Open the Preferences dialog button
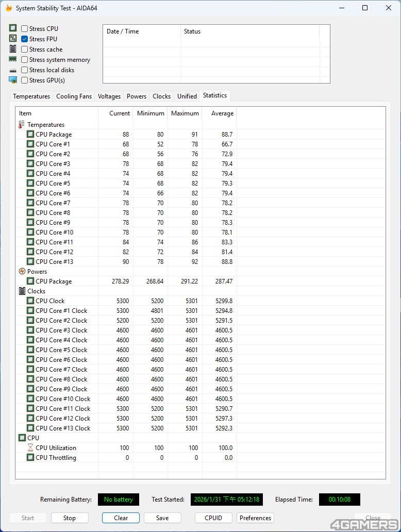 pos(255,518)
